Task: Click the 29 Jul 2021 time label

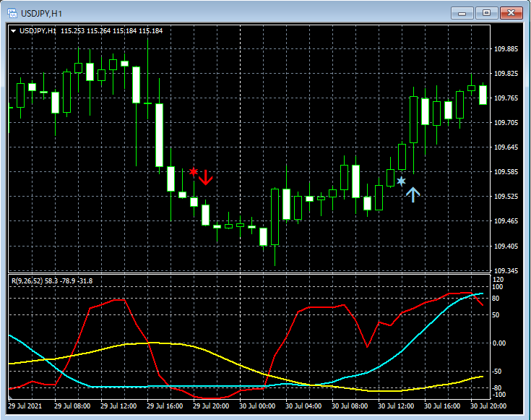Action: [x=25, y=406]
